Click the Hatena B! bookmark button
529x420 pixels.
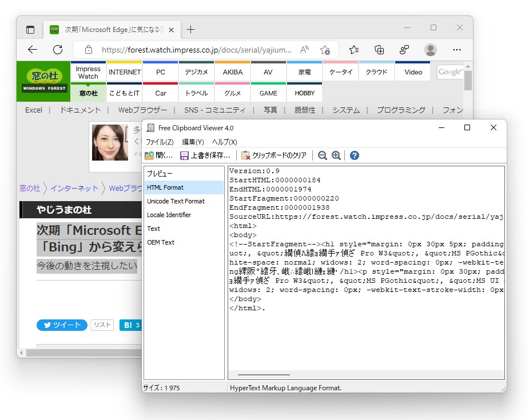tap(131, 325)
